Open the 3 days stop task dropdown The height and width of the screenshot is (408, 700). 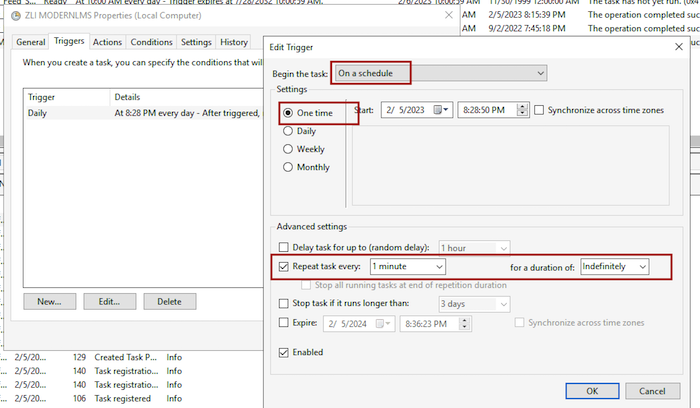474,304
